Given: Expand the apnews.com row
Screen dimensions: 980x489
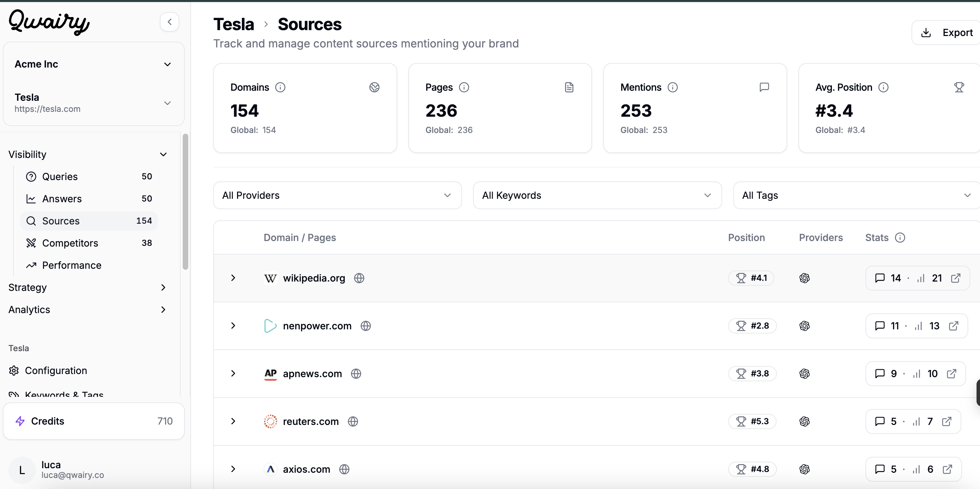Looking at the screenshot, I should click(233, 374).
